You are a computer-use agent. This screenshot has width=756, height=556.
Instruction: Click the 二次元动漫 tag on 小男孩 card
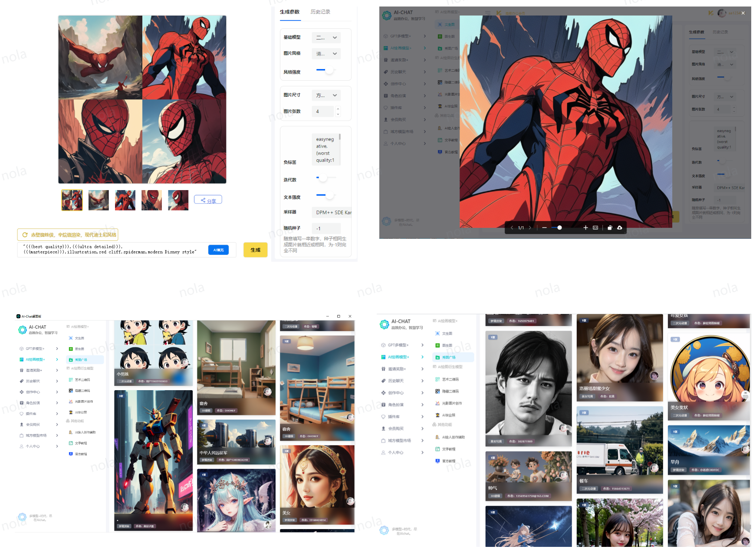125,381
